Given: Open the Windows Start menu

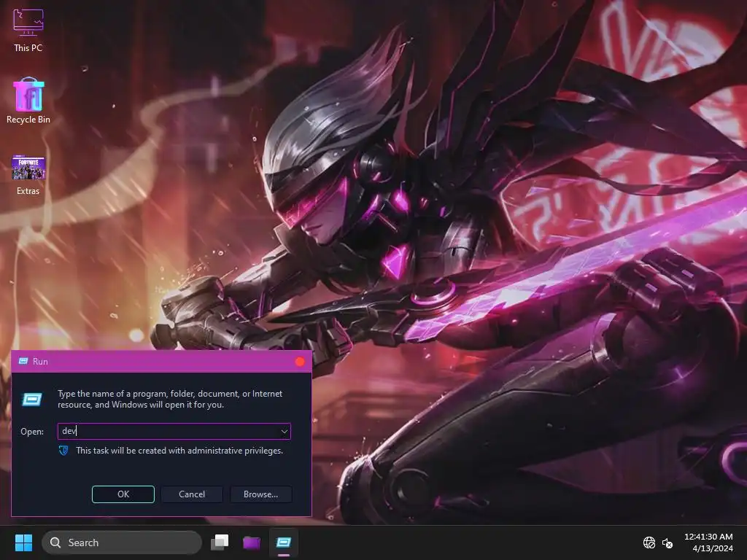Looking at the screenshot, I should tap(23, 542).
